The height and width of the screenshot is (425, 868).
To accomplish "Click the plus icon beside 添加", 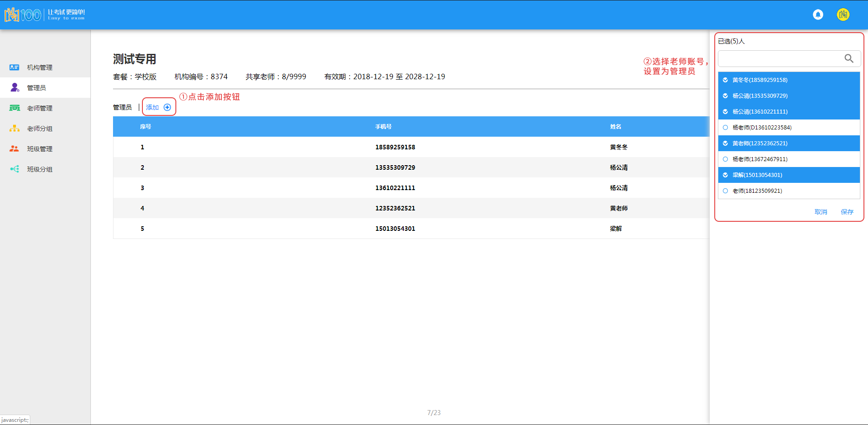I will click(167, 107).
